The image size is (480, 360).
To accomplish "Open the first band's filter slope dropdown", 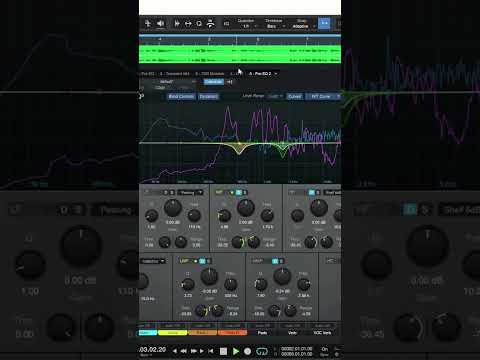I will (190, 193).
